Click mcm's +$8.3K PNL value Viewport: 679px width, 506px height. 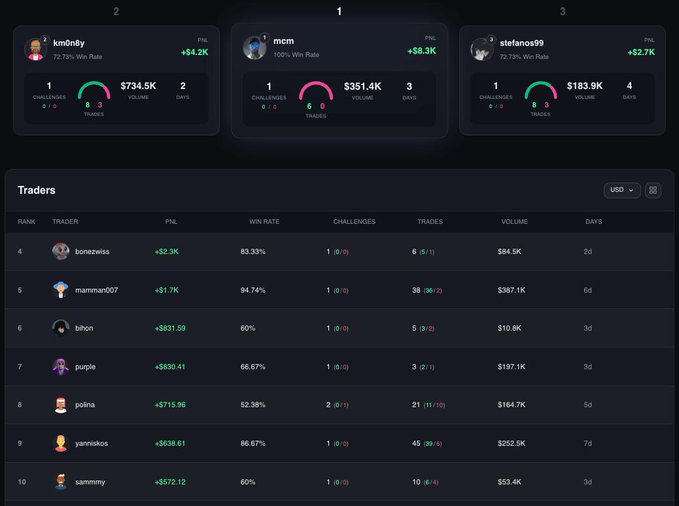pyautogui.click(x=421, y=50)
